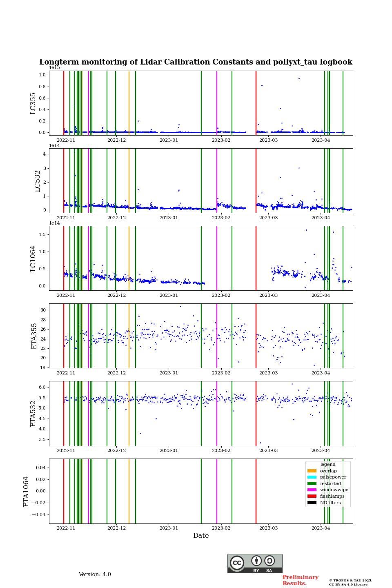The width and height of the screenshot is (392, 588).
Task: Click the orange overlap line in ETA1064 plot
Action: click(129, 491)
